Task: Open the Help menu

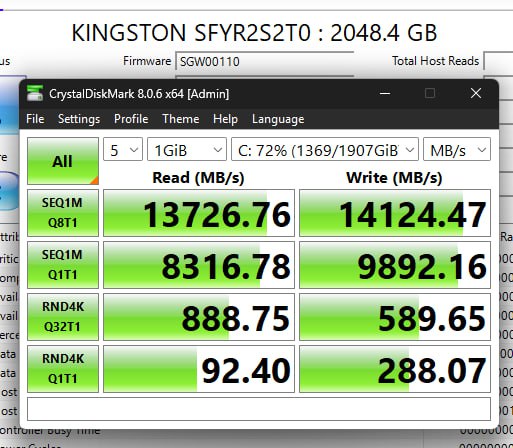Action: [x=225, y=119]
